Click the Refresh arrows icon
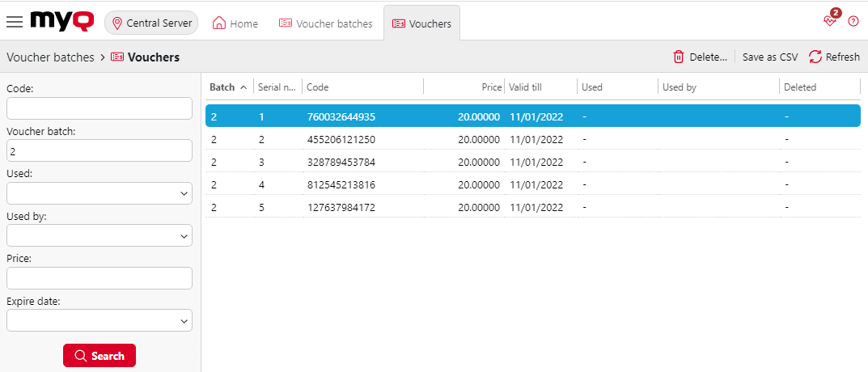The height and width of the screenshot is (372, 868). point(815,57)
